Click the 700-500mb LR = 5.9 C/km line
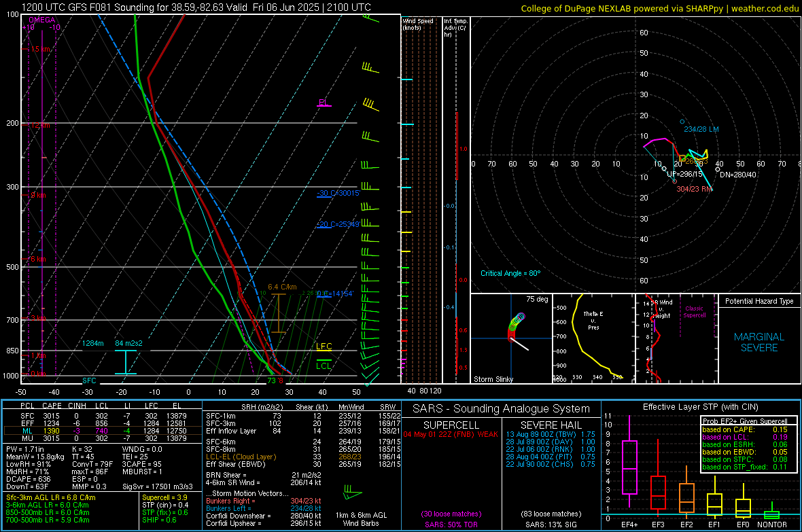Image resolution: width=802 pixels, height=532 pixels. pos(48,520)
